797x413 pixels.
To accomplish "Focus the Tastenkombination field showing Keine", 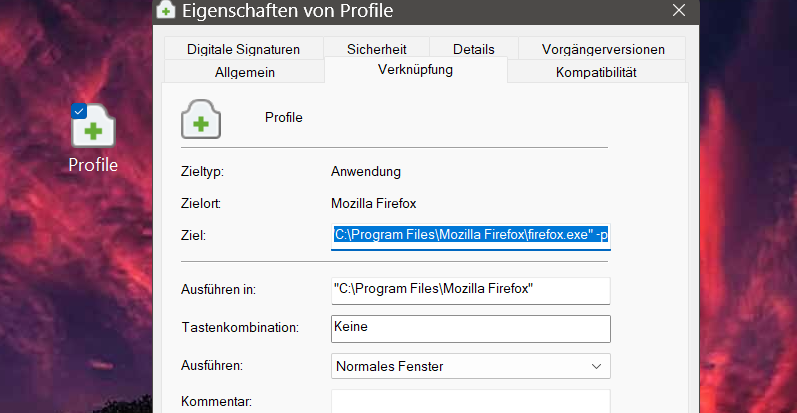I will click(471, 328).
